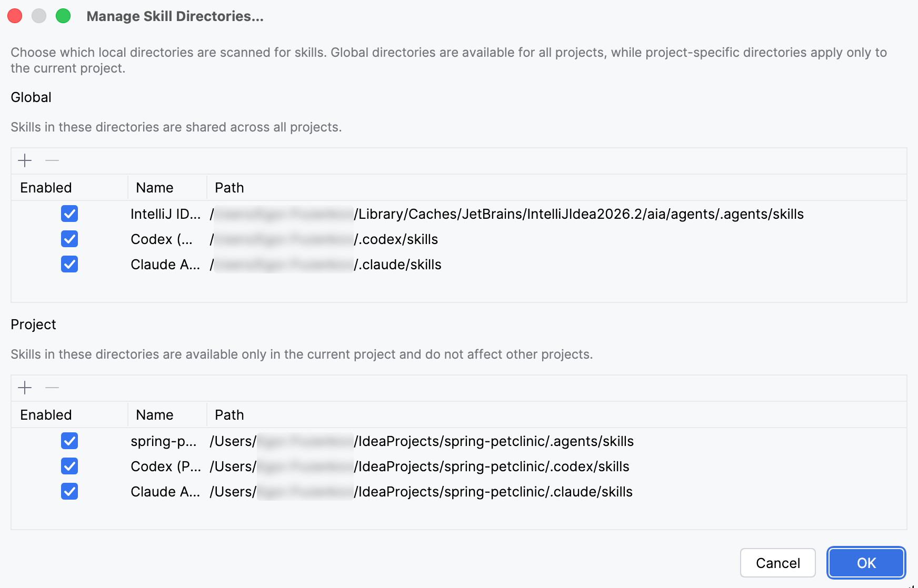The image size is (918, 588).
Task: Cancel the Manage Skill Directories dialog
Action: 777,563
